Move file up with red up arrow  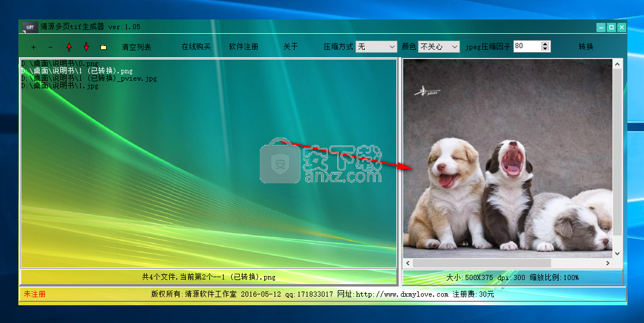coord(69,47)
